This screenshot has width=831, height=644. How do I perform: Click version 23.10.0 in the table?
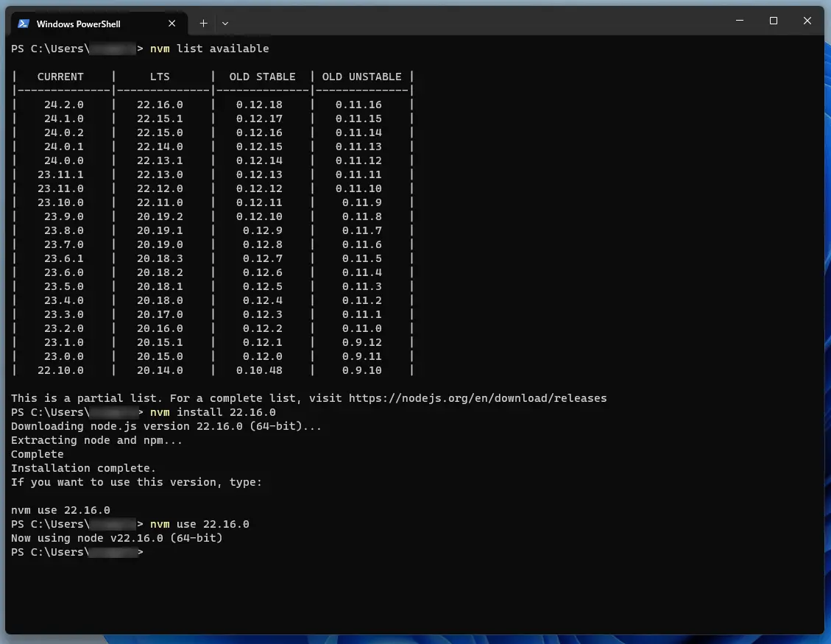tap(60, 202)
